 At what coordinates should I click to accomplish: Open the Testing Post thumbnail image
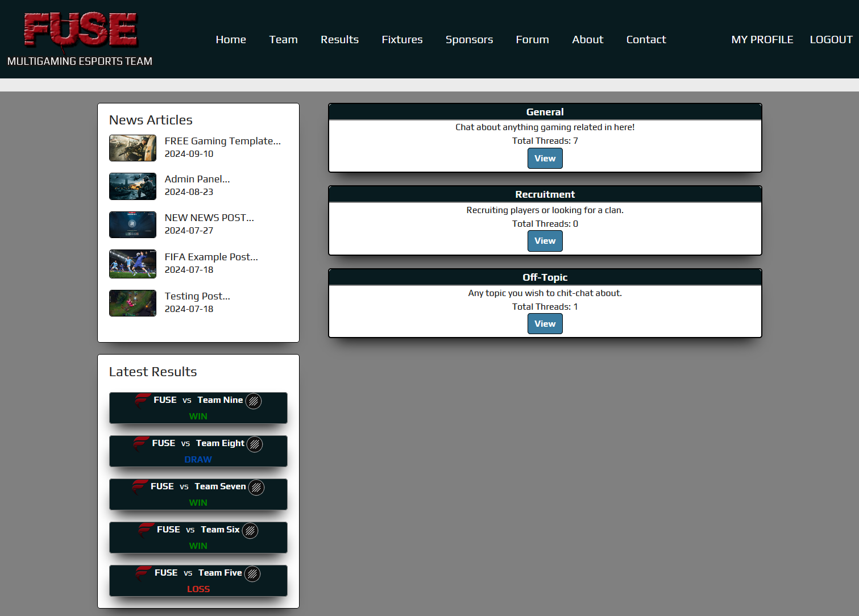132,303
